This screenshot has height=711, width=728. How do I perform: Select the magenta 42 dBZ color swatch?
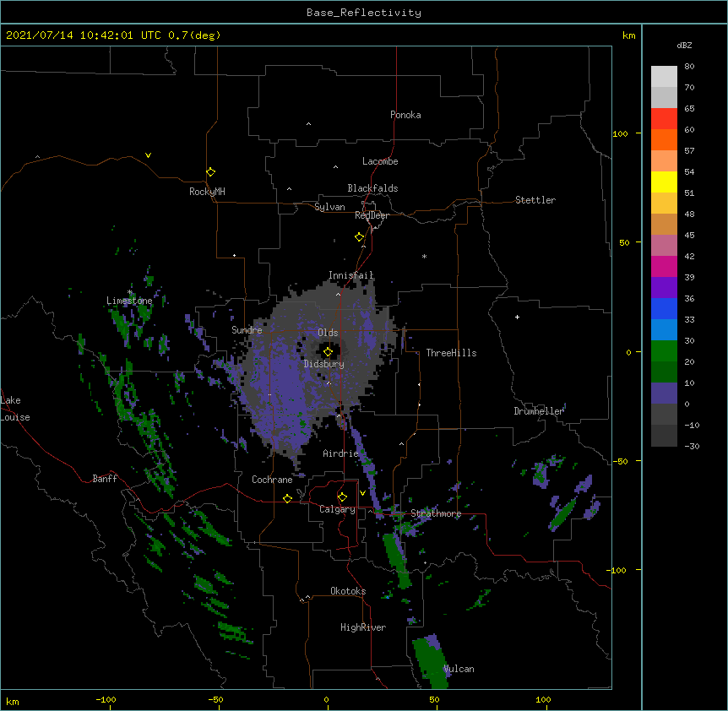pyautogui.click(x=664, y=266)
